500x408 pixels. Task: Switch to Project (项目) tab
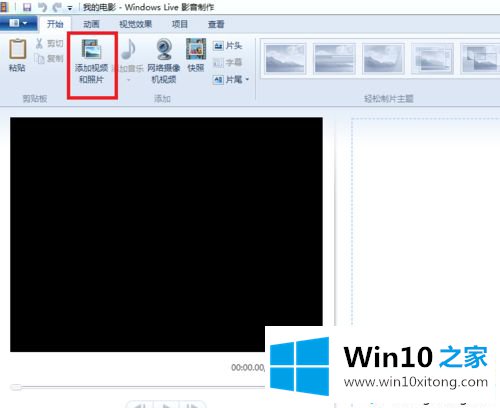tap(180, 24)
